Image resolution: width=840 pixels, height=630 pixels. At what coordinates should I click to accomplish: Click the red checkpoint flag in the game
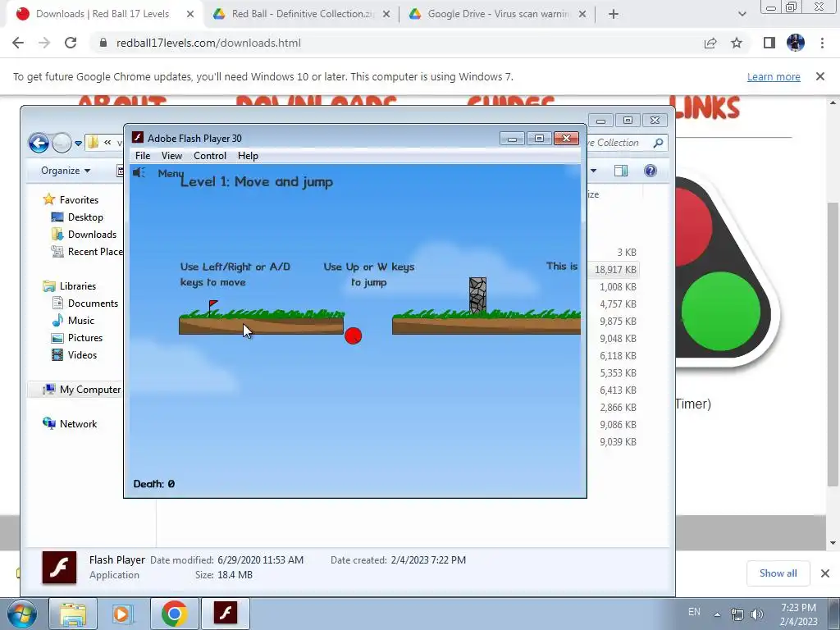(x=212, y=306)
